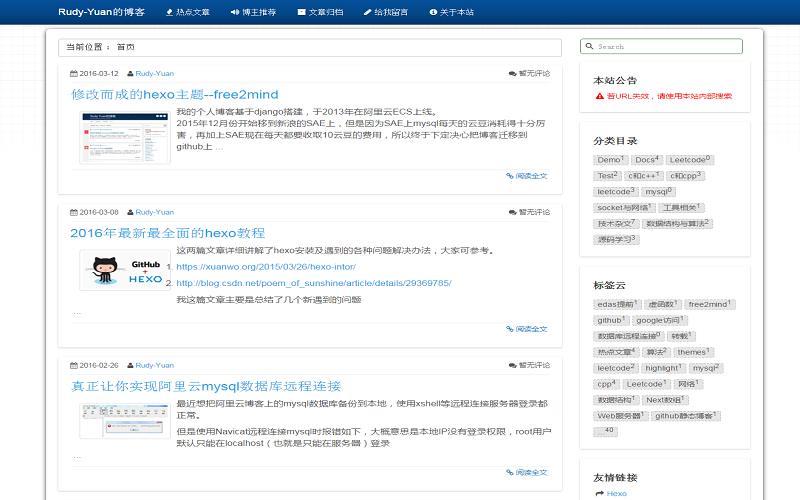Click the comment icon on the free2mind post
The width and height of the screenshot is (800, 500).
pos(512,73)
